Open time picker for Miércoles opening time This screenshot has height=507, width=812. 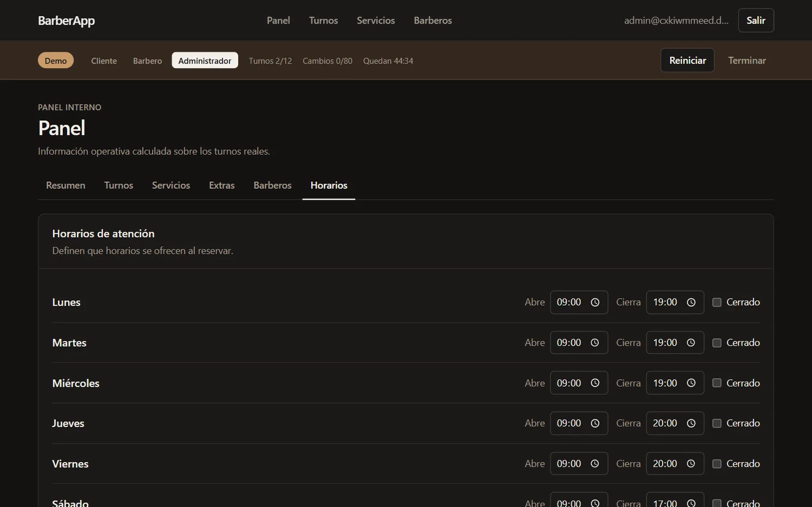595,383
